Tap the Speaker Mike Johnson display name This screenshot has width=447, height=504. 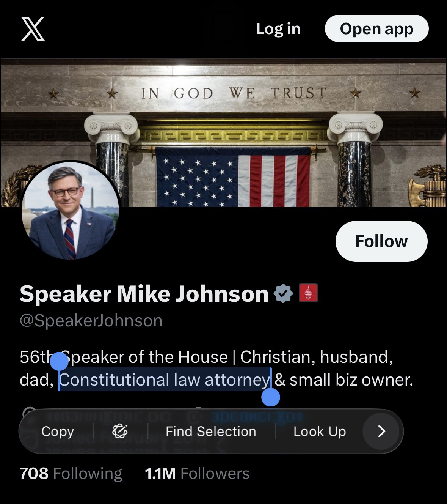point(144,294)
